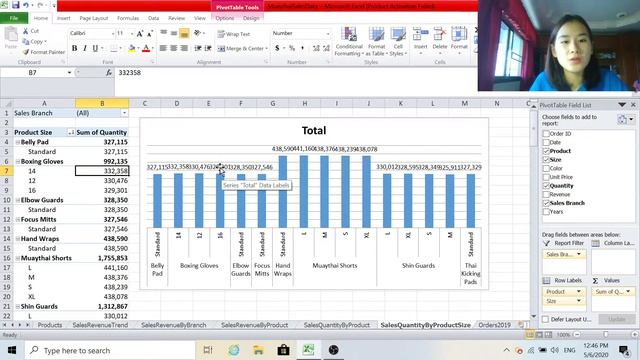Enable Defer Layout Update checkbox
The image size is (640, 360).
[x=546, y=319]
